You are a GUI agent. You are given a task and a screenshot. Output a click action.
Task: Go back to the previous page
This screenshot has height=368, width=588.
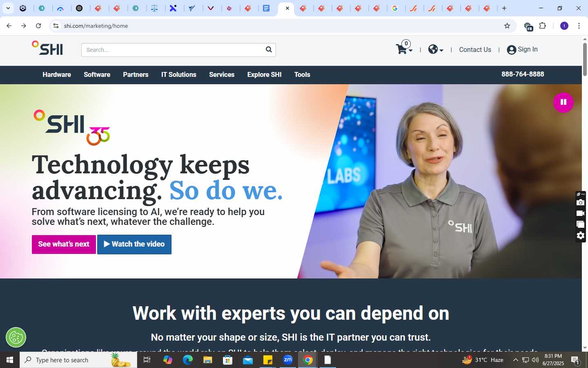(9, 26)
